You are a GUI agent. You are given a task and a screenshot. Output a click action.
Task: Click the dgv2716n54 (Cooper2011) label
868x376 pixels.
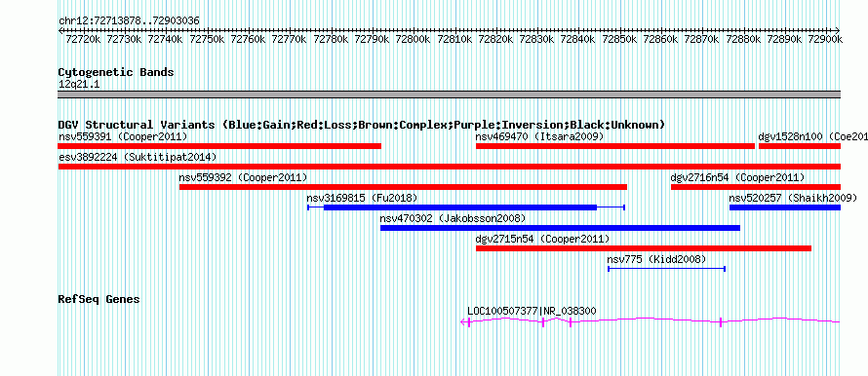click(x=737, y=177)
